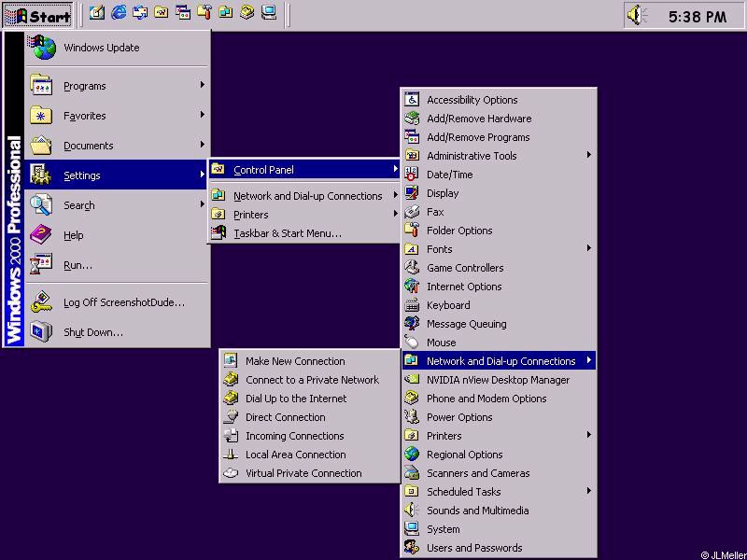Expand the Favorites submenu arrow
The image size is (747, 560).
203,115
